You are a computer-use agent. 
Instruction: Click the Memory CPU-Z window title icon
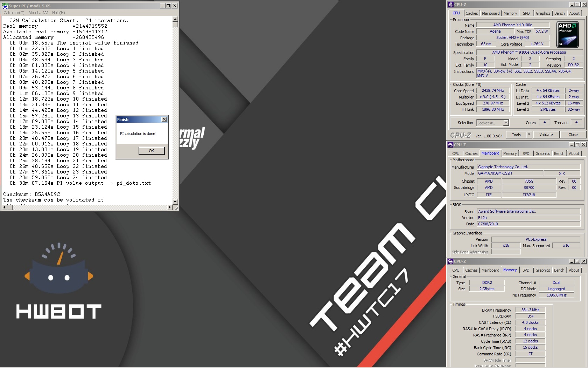[450, 261]
